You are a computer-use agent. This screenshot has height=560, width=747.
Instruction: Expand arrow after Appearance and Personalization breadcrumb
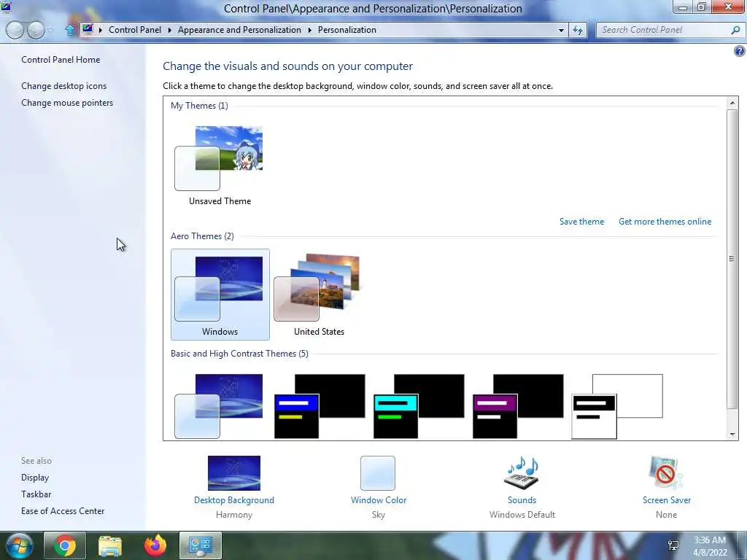[309, 30]
